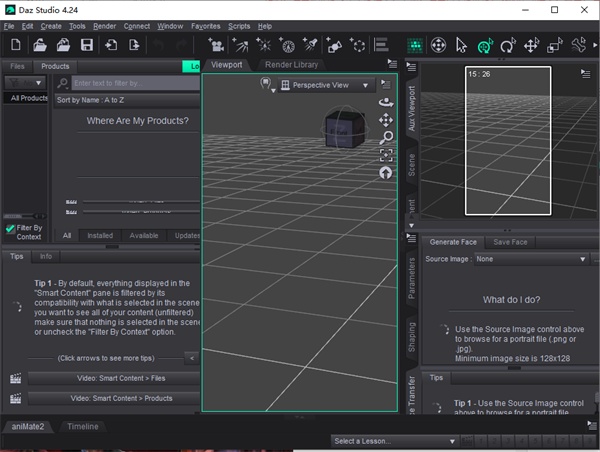Image resolution: width=600 pixels, height=452 pixels.
Task: Uncheck the Filter By Context checkbox
Action: tap(10, 228)
